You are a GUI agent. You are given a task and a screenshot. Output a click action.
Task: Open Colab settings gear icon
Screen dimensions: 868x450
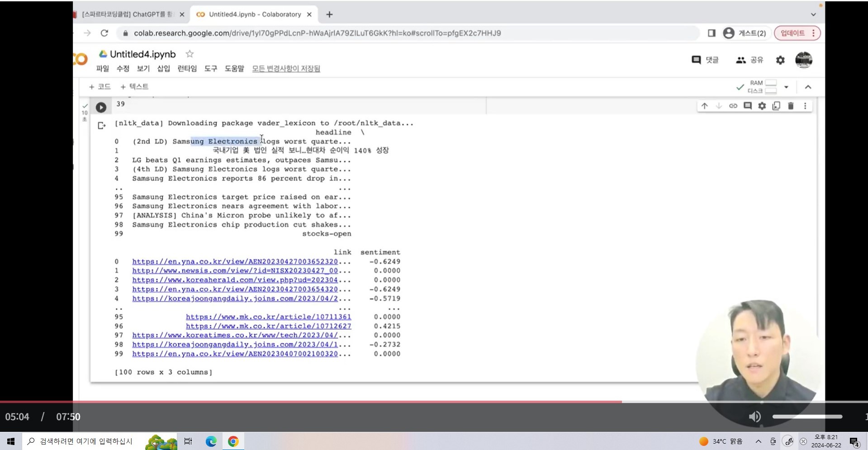780,60
